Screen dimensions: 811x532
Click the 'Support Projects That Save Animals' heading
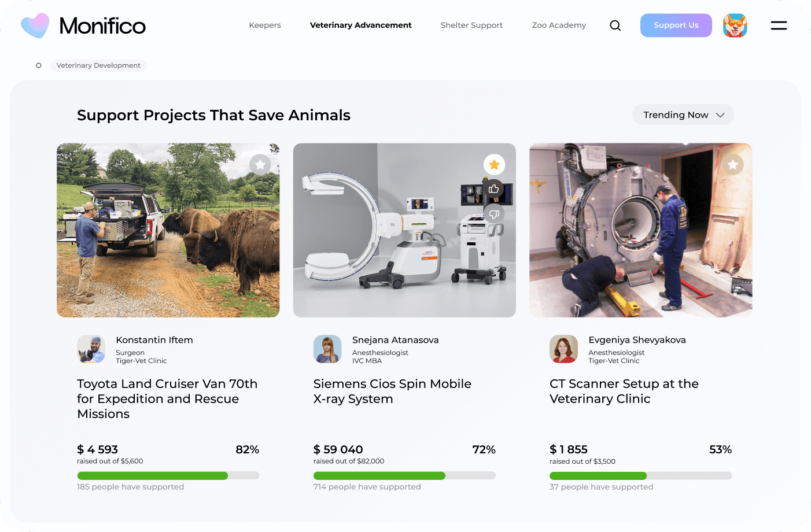[x=214, y=115]
